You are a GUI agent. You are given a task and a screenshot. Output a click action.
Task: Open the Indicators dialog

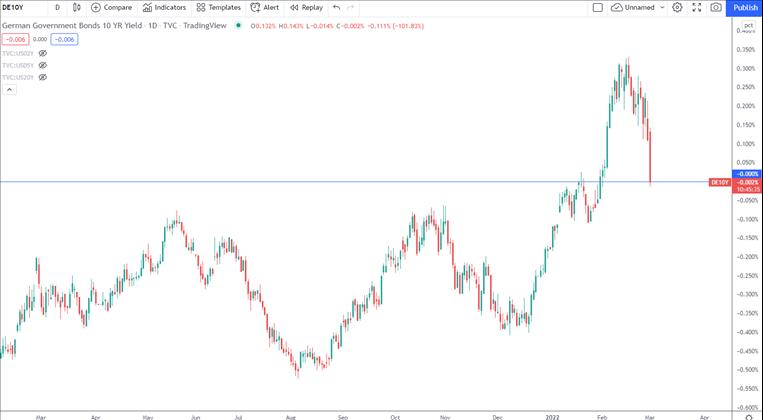165,7
